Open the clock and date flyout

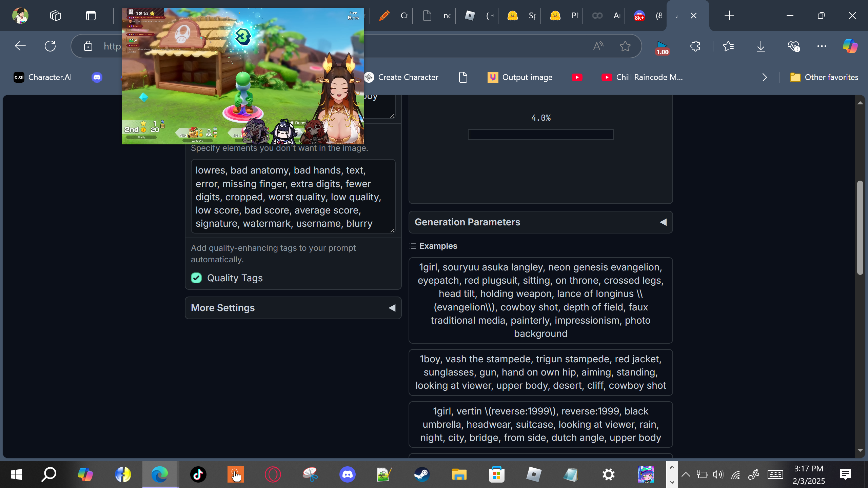[x=809, y=474]
